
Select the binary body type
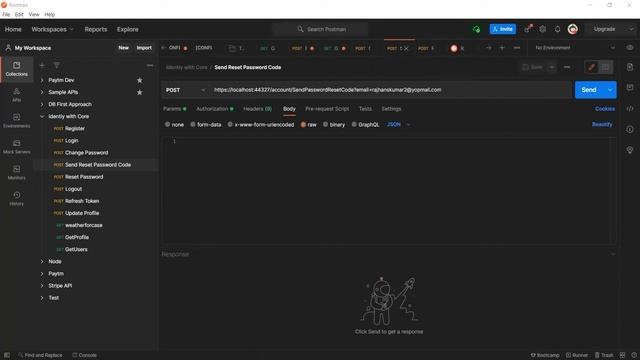click(334, 124)
